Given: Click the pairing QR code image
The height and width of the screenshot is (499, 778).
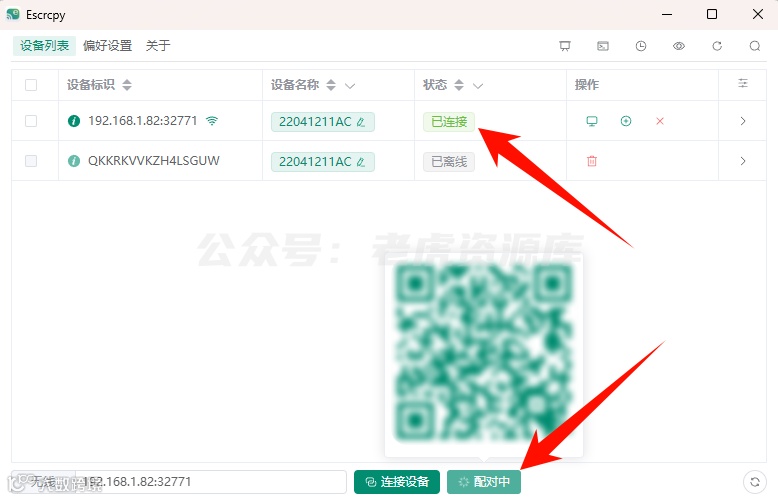Looking at the screenshot, I should [x=484, y=353].
